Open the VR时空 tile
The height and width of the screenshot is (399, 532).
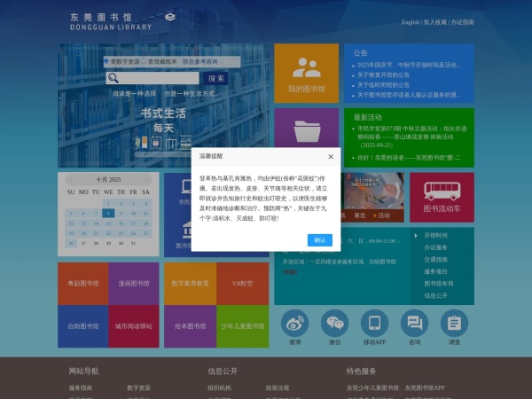click(x=243, y=284)
